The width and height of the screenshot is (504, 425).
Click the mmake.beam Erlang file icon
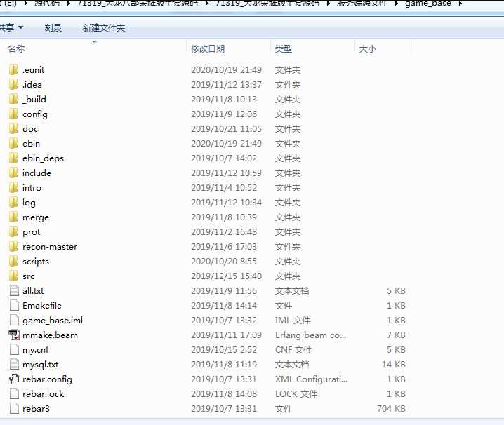coord(14,335)
